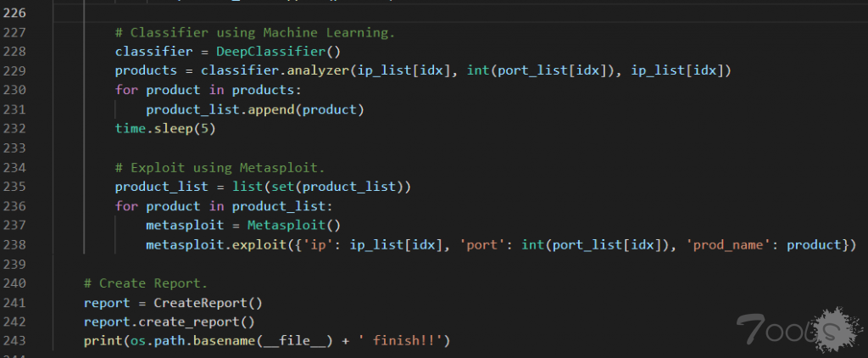Click the Metasploit() constructor call
This screenshot has width=868, height=358.
pyautogui.click(x=293, y=225)
